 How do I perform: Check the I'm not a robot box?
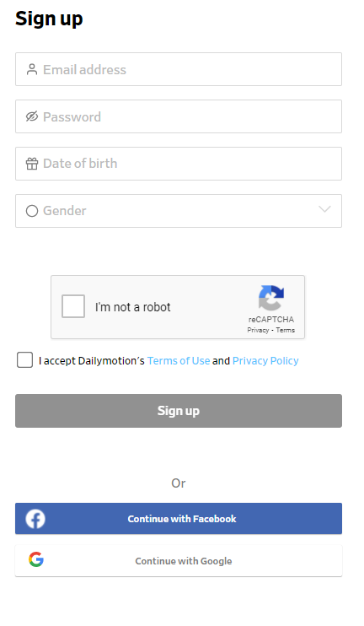click(73, 306)
